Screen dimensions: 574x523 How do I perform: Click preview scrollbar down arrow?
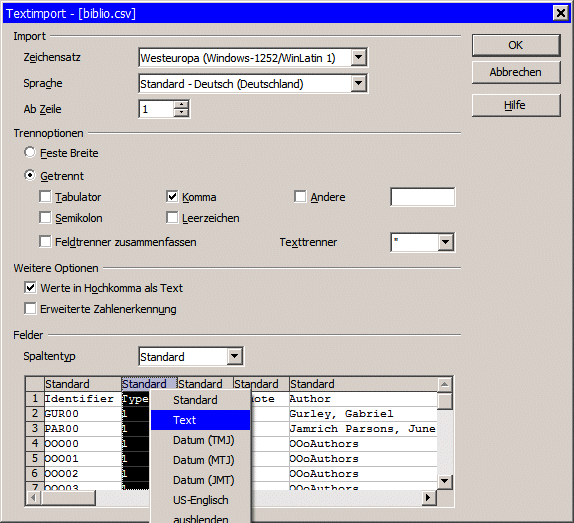point(444,481)
